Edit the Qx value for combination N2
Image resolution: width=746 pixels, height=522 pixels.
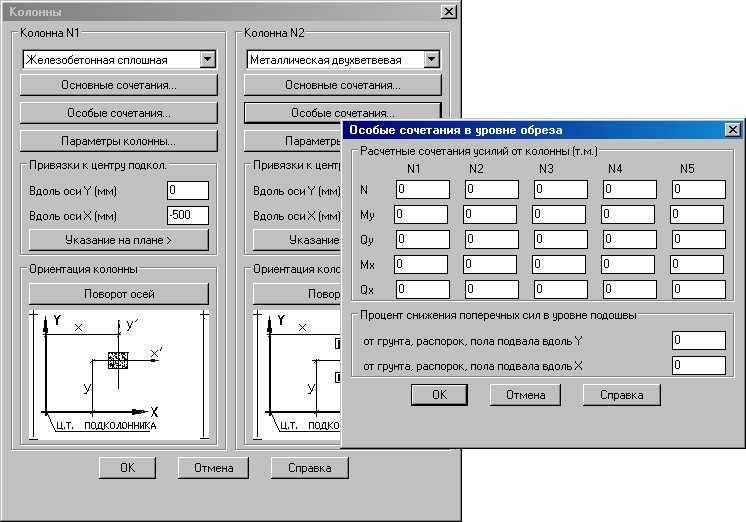pyautogui.click(x=492, y=289)
